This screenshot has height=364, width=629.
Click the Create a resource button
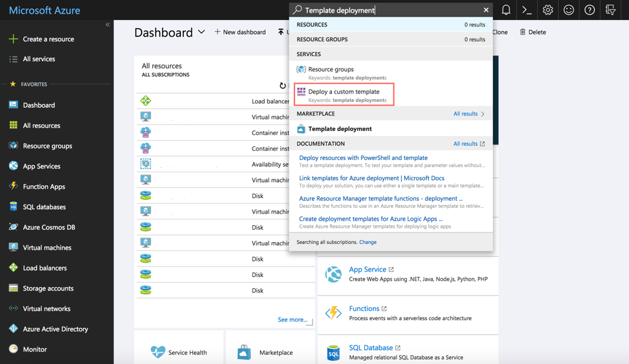point(48,39)
